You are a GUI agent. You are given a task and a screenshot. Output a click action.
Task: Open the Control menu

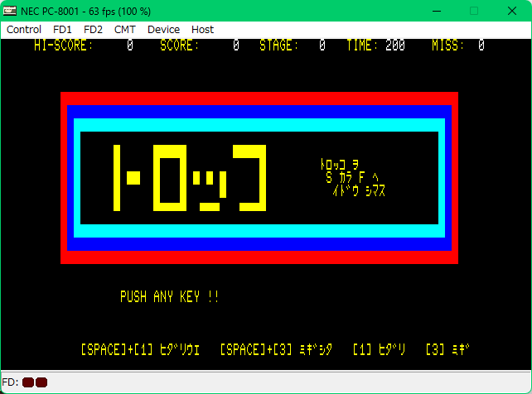(24, 30)
